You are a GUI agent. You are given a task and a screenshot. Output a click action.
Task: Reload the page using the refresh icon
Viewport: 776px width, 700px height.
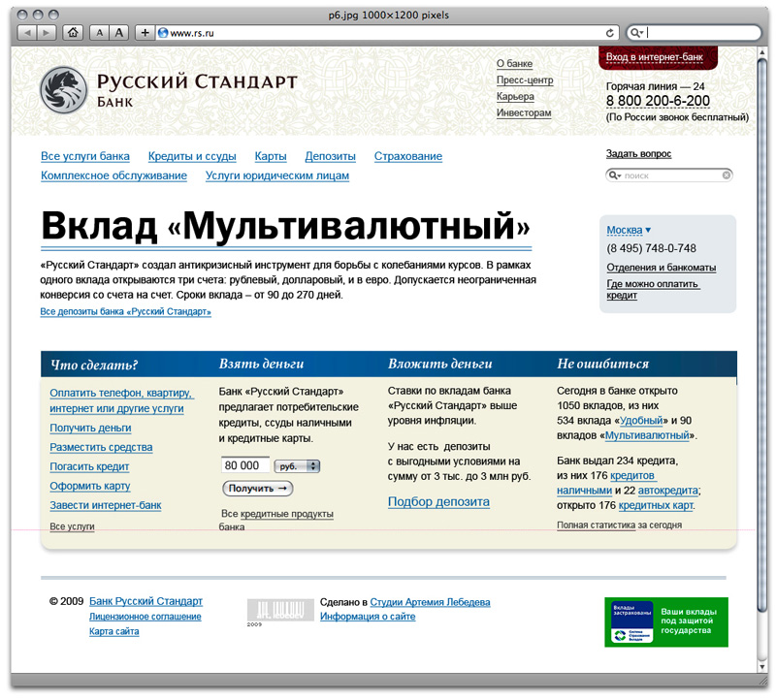coord(610,32)
